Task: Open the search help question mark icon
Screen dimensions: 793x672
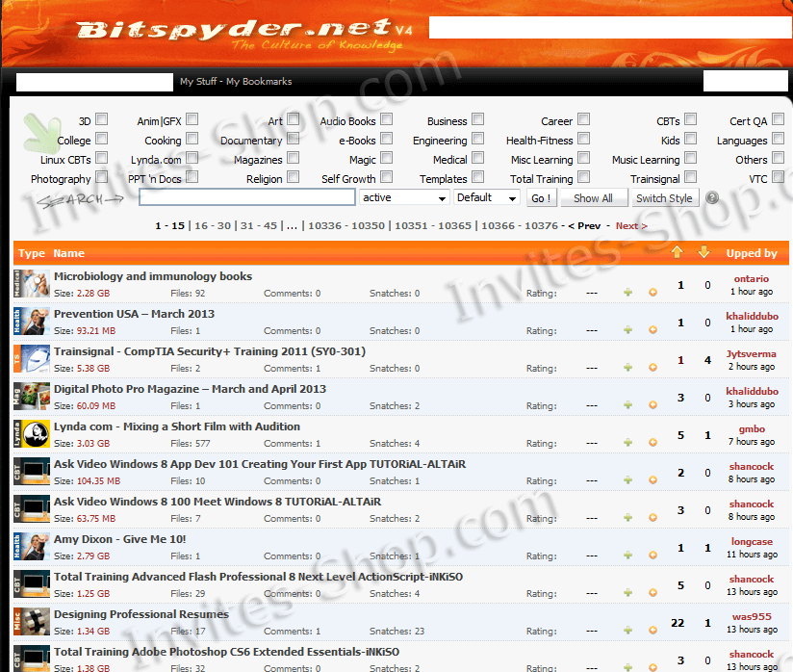Action: pyautogui.click(x=712, y=197)
